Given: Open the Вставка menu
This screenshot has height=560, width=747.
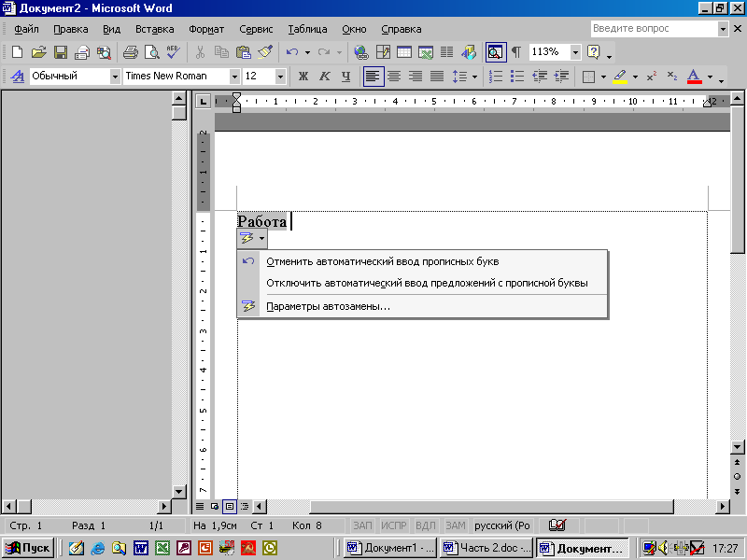Looking at the screenshot, I should click(x=154, y=29).
